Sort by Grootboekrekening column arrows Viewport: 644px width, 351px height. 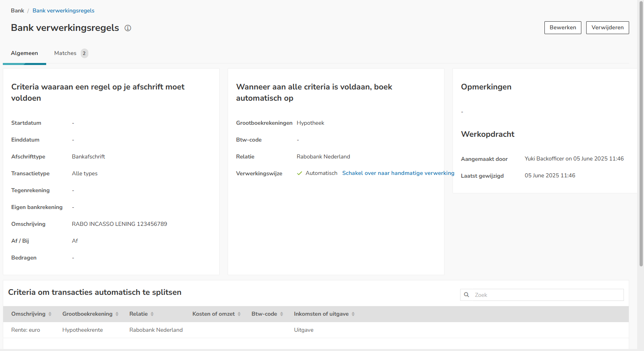pos(117,314)
